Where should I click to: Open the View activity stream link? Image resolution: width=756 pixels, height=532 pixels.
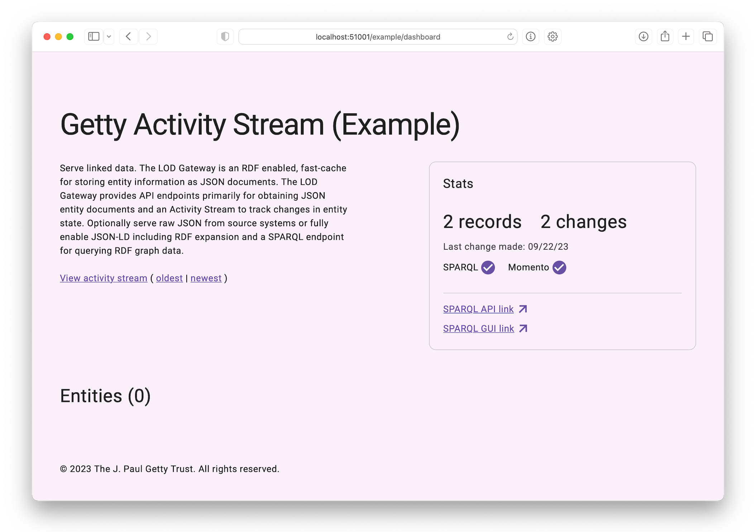[104, 278]
